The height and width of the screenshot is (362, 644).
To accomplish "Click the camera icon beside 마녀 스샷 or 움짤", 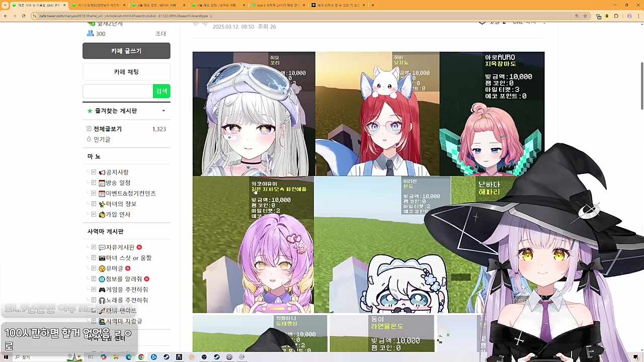I will [x=102, y=258].
